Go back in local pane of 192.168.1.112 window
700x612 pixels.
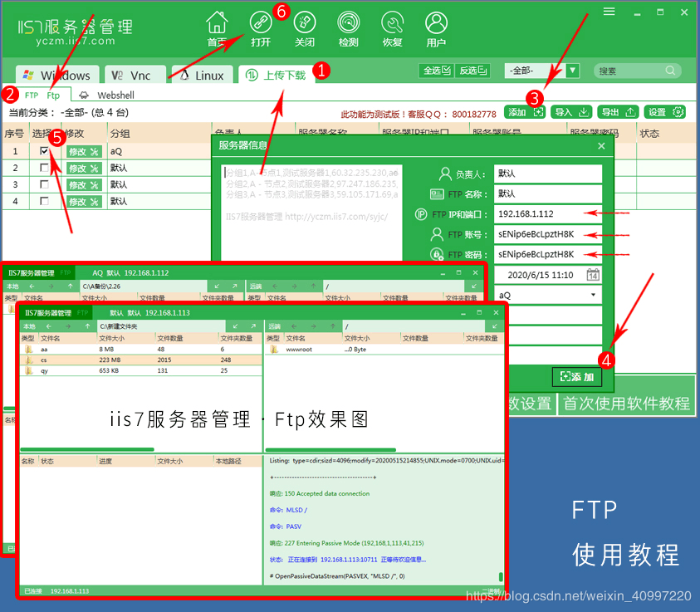[x=32, y=286]
